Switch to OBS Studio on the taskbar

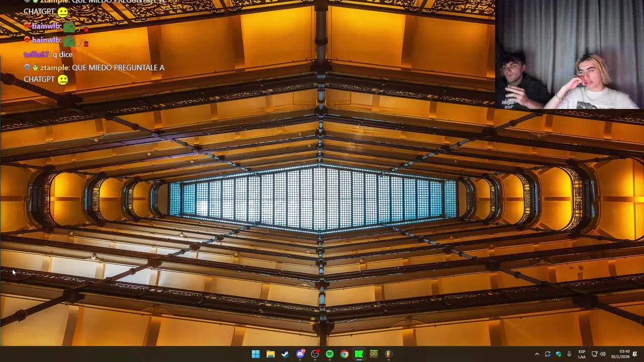pos(315,354)
